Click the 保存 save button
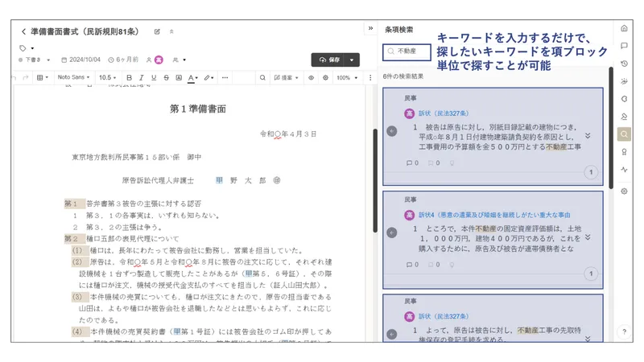This screenshot has width=644, height=362. (328, 60)
